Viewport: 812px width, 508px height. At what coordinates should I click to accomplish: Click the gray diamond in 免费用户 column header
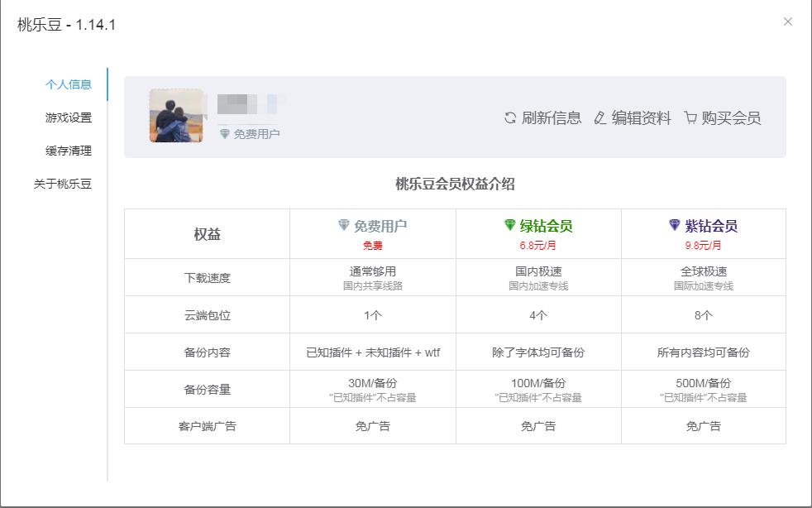pos(344,224)
